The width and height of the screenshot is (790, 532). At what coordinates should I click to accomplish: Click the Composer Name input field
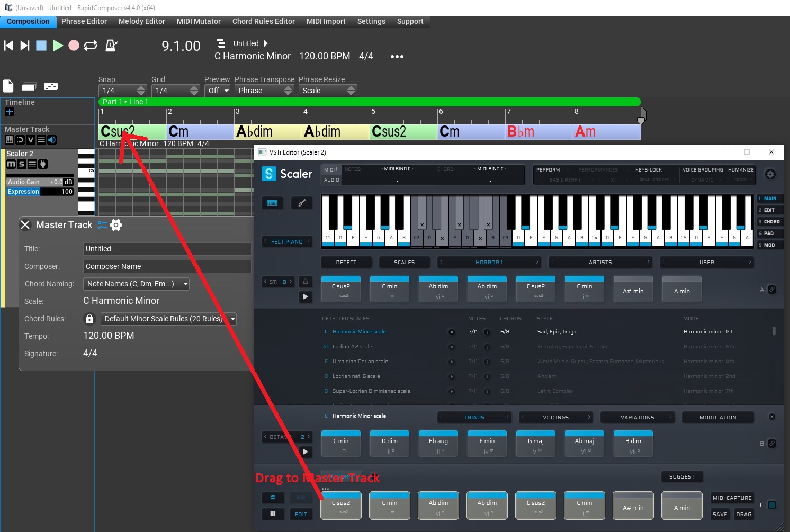[167, 266]
